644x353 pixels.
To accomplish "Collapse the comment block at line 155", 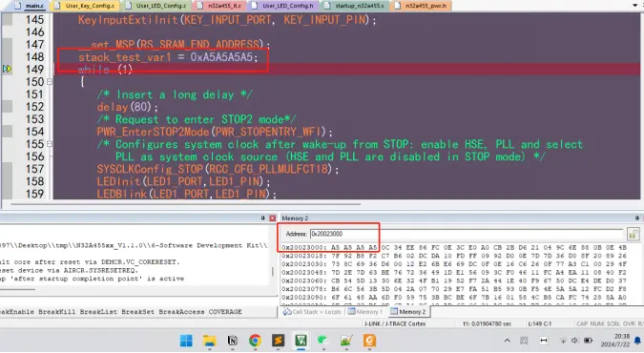I will click(50, 144).
